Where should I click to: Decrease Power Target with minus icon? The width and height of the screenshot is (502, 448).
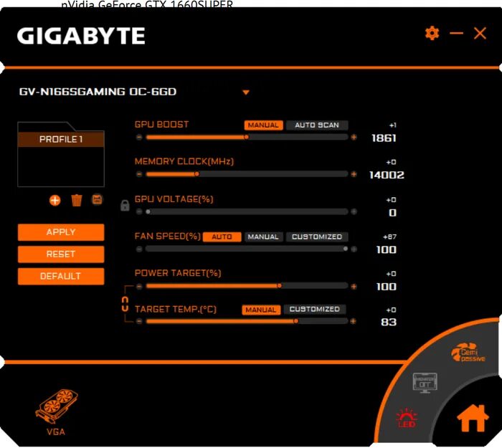pos(139,287)
